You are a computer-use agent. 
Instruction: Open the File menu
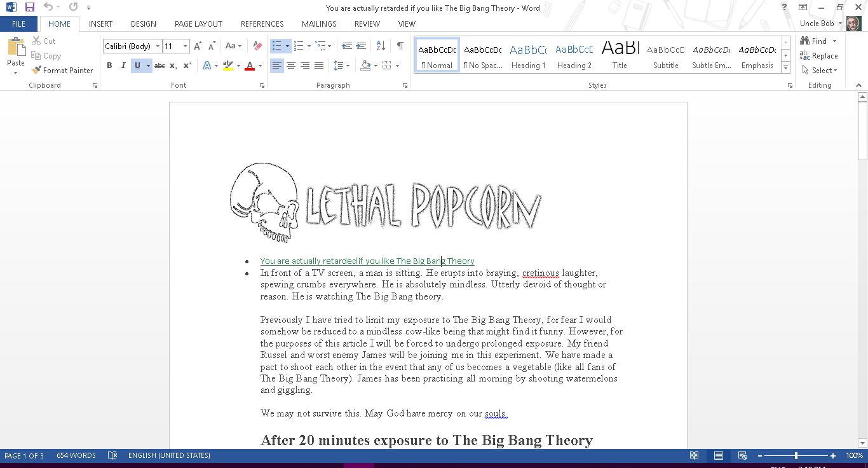[18, 24]
